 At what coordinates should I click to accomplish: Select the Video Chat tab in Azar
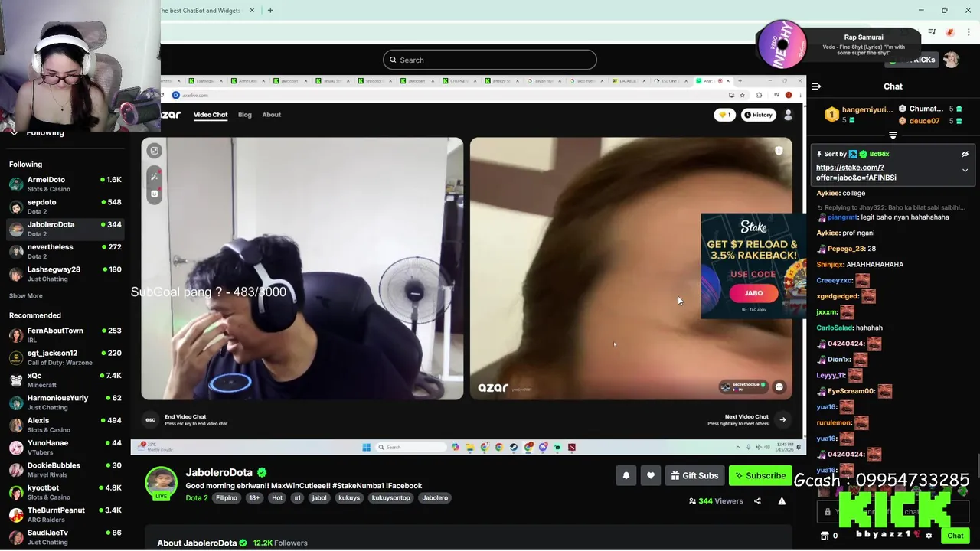(x=211, y=115)
